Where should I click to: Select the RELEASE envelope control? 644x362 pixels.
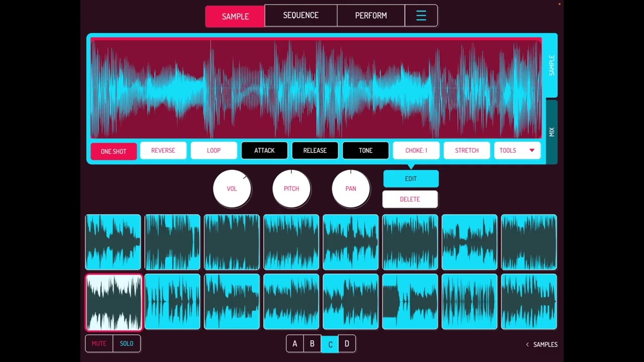pyautogui.click(x=315, y=150)
